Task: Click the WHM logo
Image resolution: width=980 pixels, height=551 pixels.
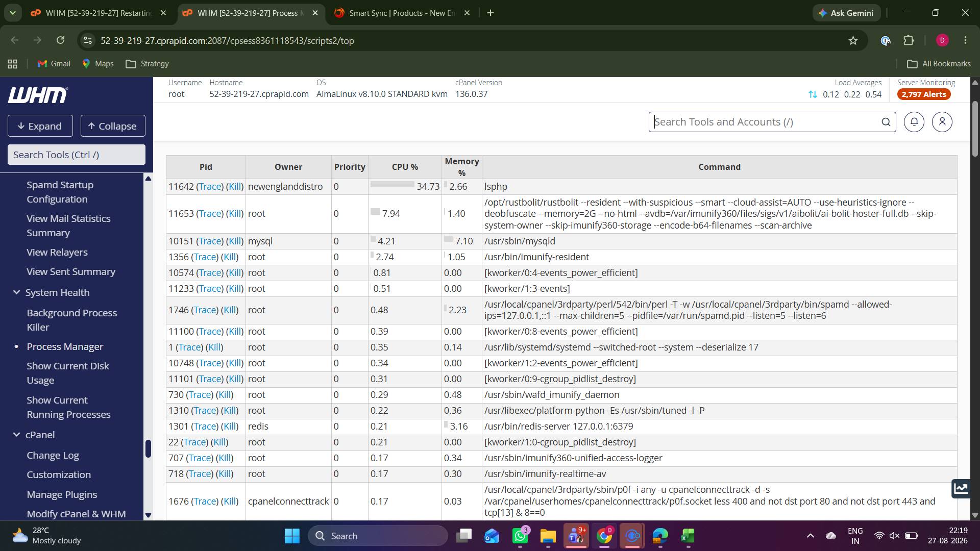Action: point(37,95)
